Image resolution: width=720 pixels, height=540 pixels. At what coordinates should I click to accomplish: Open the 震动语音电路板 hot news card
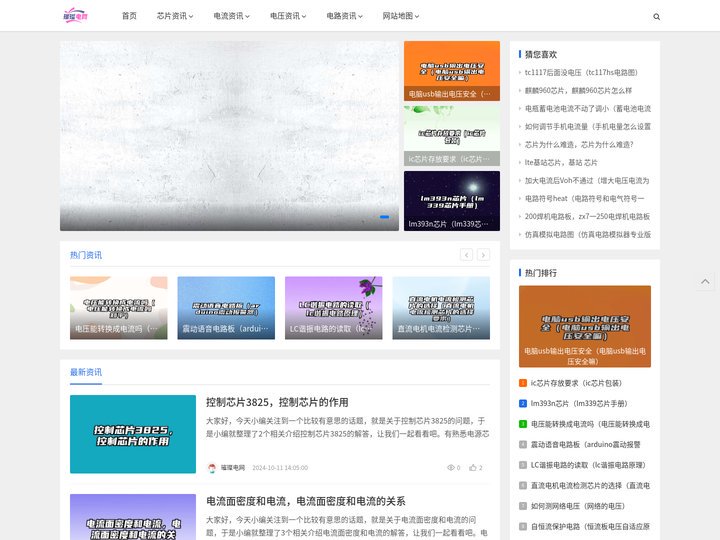click(226, 308)
